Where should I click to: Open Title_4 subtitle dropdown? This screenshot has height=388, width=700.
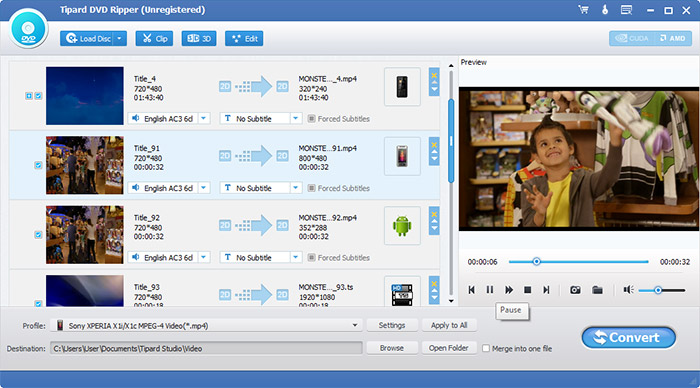click(x=296, y=118)
